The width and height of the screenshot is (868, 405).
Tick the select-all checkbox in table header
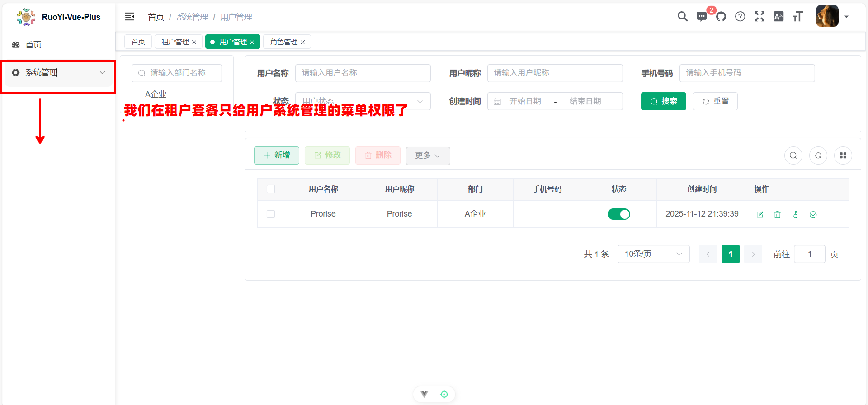click(271, 189)
